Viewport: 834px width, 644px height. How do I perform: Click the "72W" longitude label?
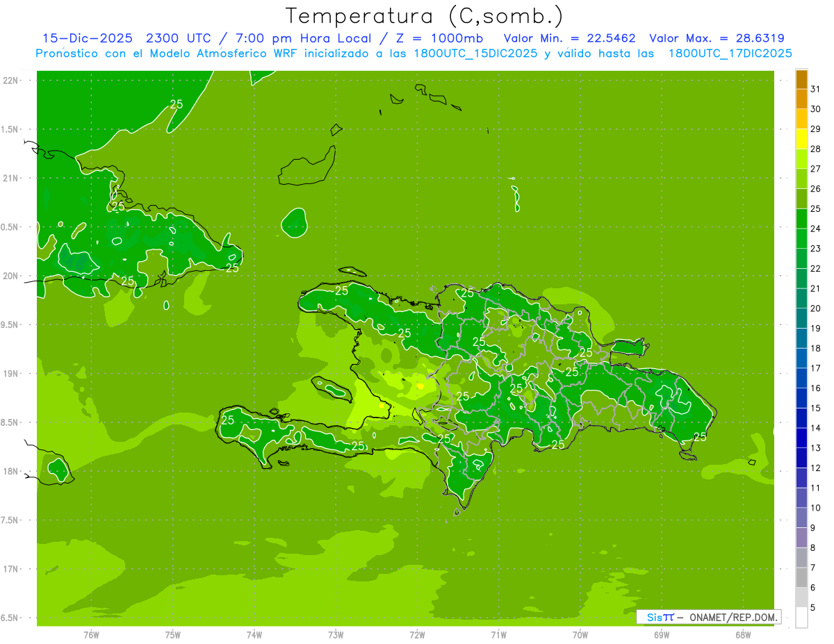(x=417, y=634)
